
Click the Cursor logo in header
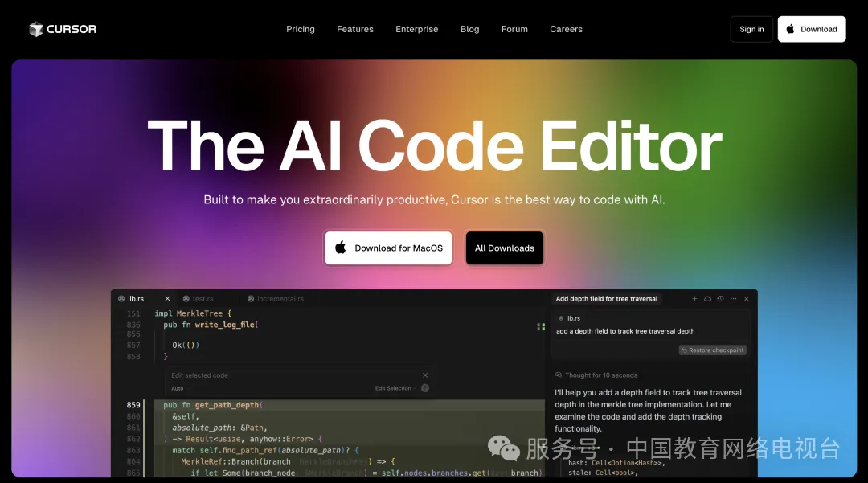63,29
